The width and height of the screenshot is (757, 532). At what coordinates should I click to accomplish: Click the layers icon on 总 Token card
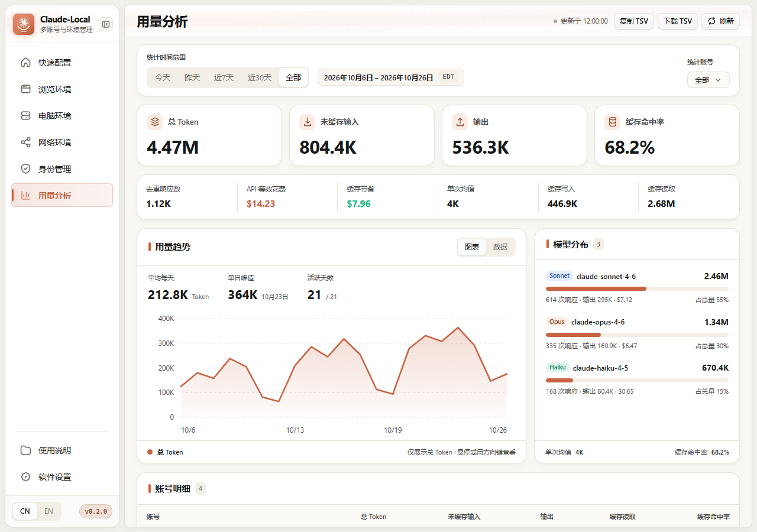click(155, 122)
